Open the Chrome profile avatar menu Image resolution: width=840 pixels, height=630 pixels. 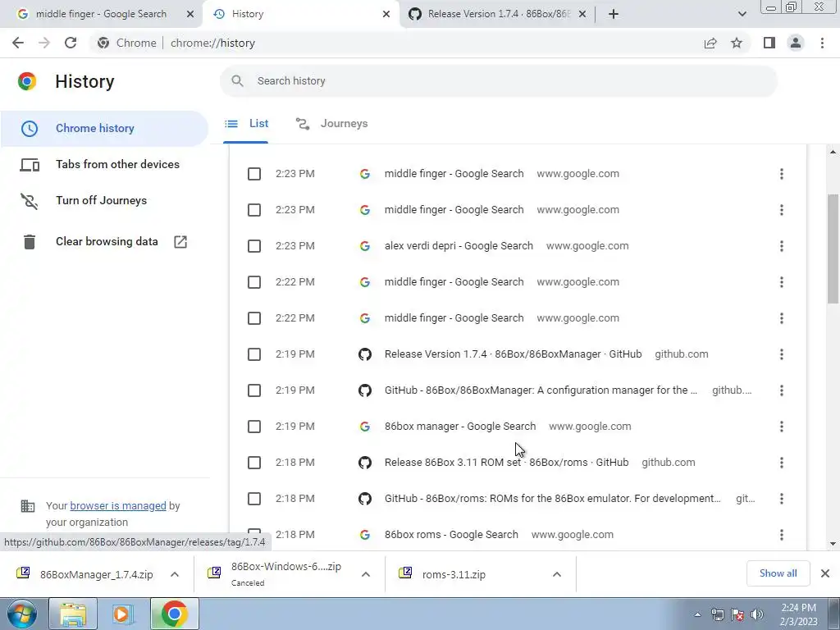(796, 43)
